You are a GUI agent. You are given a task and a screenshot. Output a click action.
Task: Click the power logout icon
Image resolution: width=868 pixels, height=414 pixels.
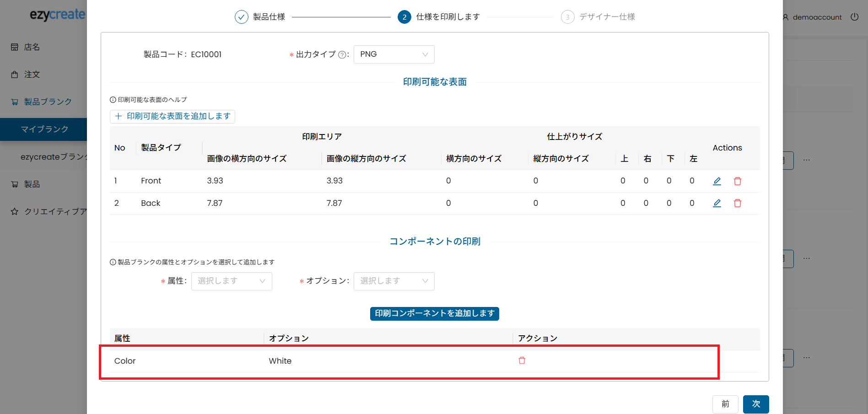click(854, 17)
